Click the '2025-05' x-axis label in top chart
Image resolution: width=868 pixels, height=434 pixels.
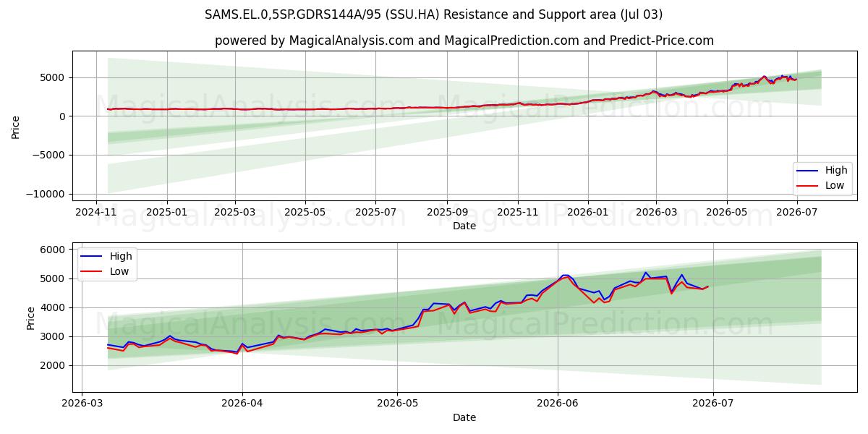[305, 211]
